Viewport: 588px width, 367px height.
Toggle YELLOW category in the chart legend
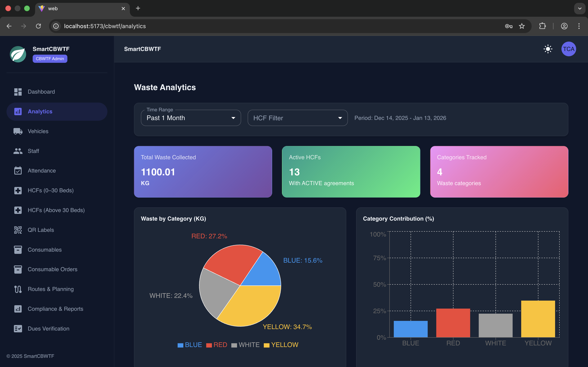[x=281, y=345]
